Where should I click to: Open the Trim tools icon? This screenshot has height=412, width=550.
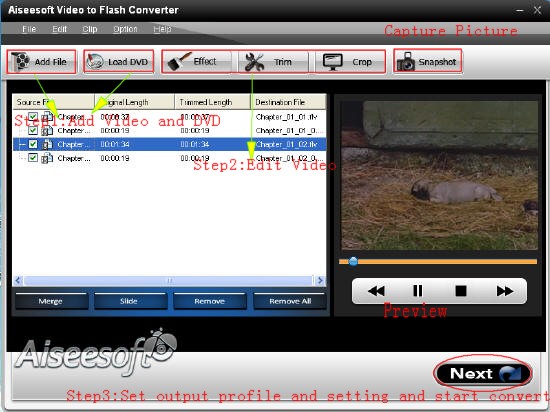tap(254, 62)
